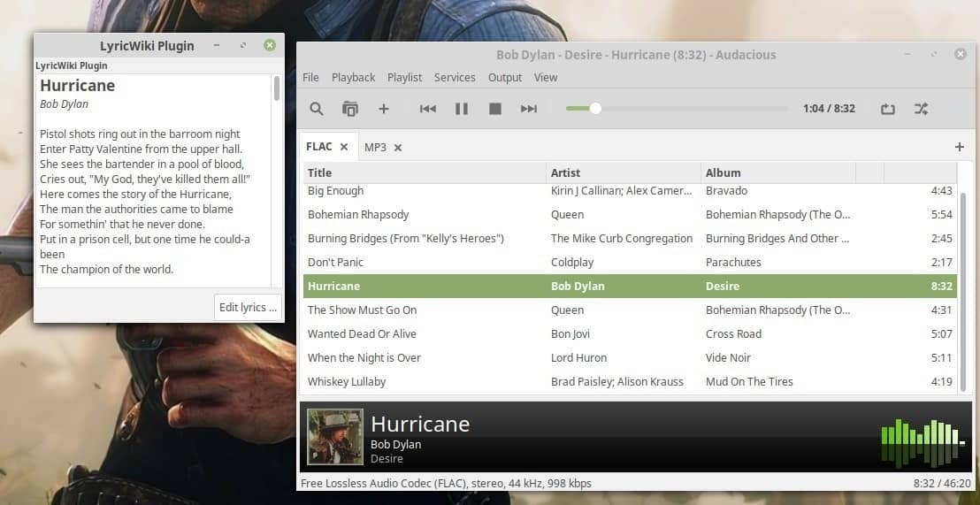Select The Show Must Go On track
The width and height of the screenshot is (980, 505).
coord(630,310)
